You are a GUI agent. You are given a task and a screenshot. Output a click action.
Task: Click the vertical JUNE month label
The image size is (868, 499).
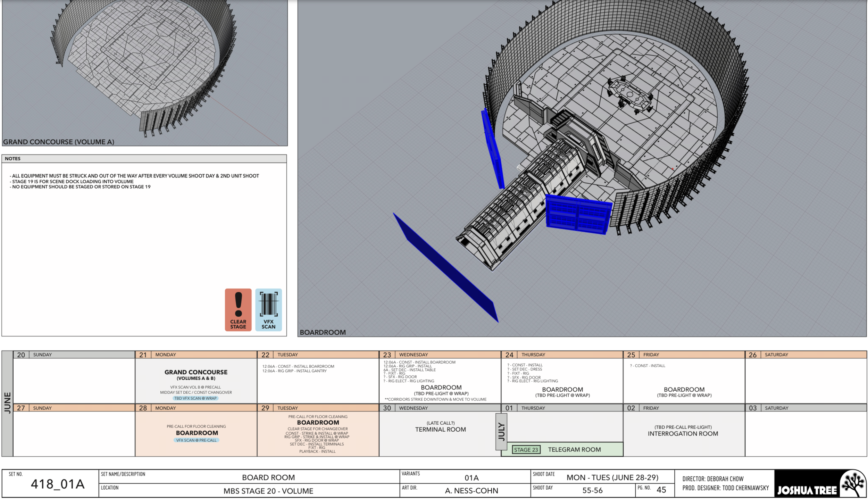pyautogui.click(x=7, y=403)
